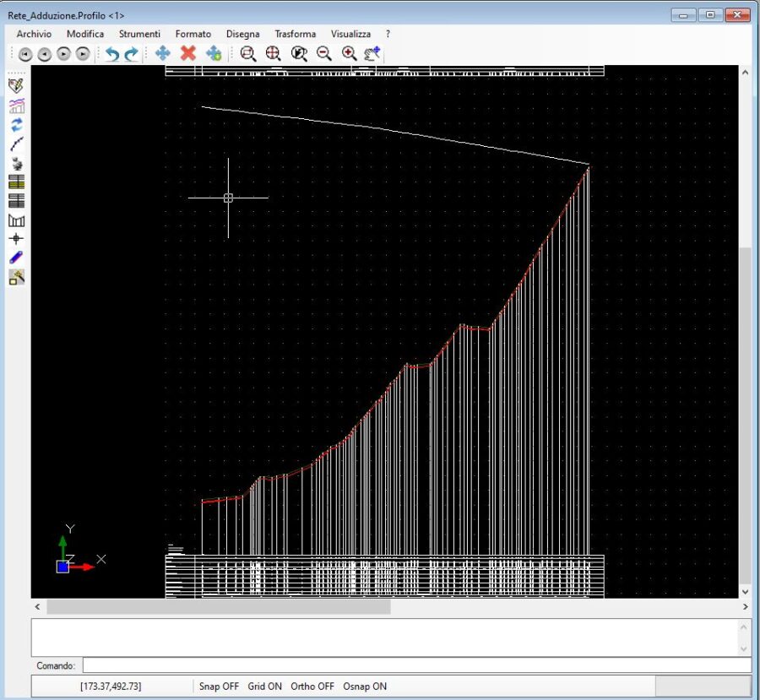The width and height of the screenshot is (760, 700).
Task: Click the redo arrow icon
Action: pos(131,54)
